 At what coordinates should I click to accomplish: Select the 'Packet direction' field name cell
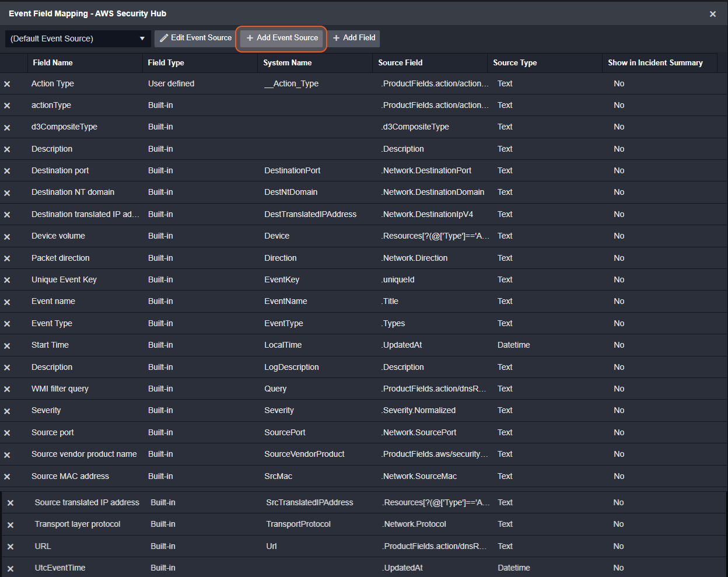click(61, 258)
